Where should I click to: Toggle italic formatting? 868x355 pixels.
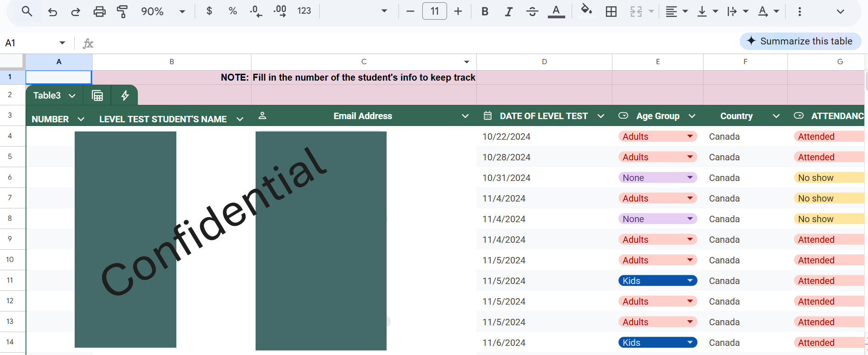click(x=508, y=11)
